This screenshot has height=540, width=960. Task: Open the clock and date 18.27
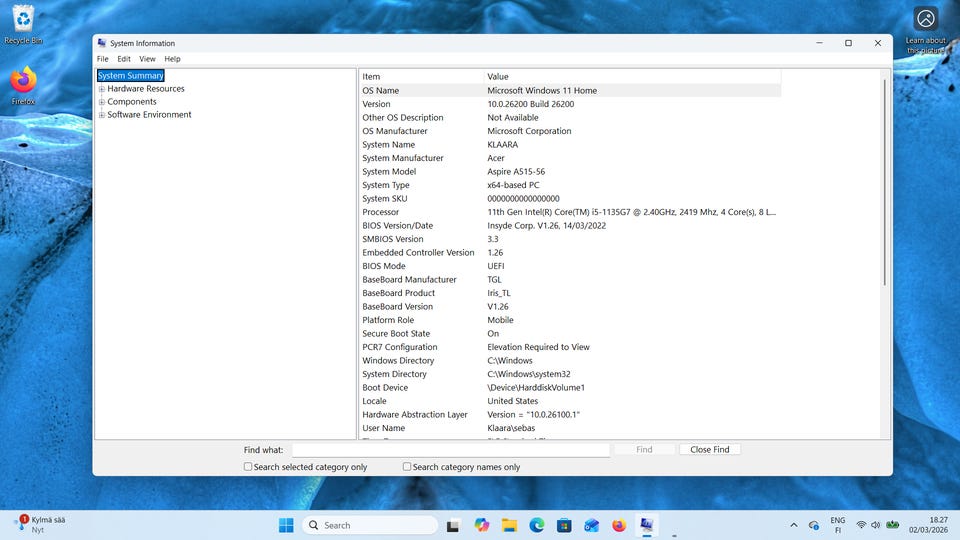click(928, 525)
